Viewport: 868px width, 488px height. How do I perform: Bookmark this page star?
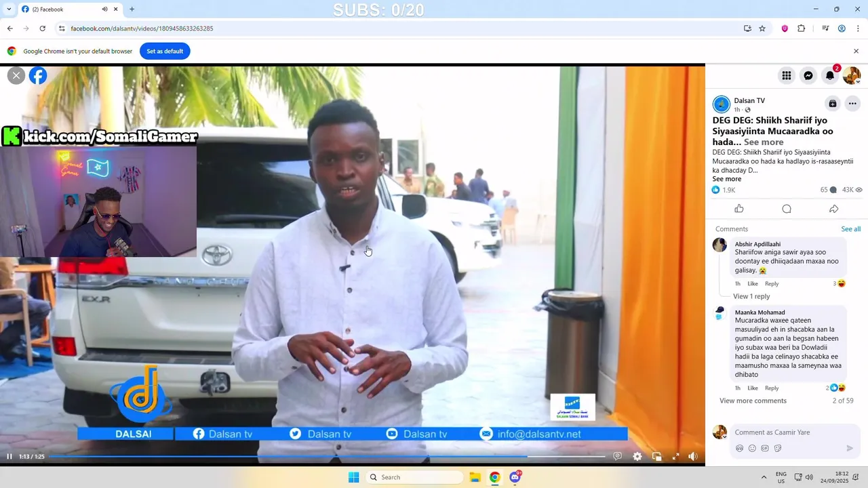click(762, 28)
